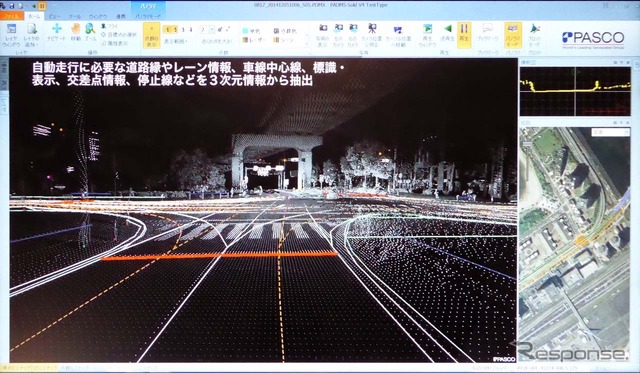Click the target selection option under Fly
Viewport: 640px width, 373px height.
[x=119, y=35]
